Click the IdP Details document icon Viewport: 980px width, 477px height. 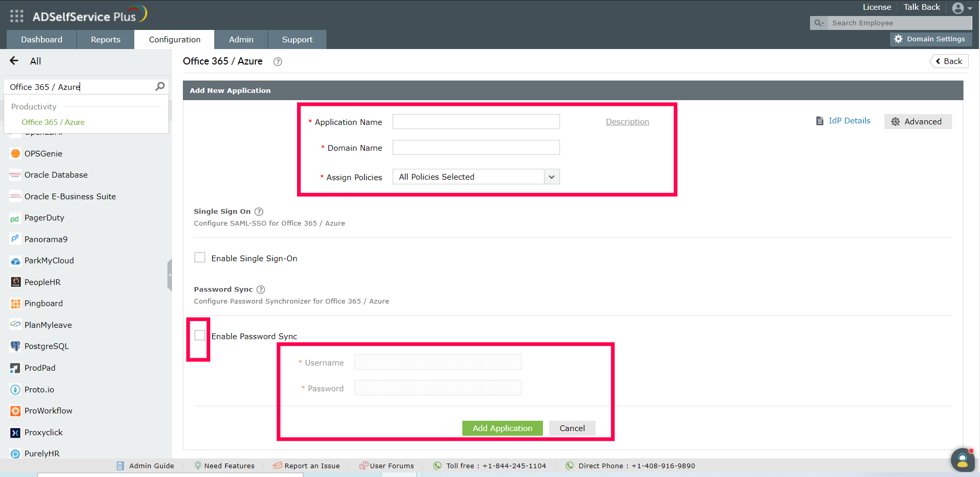[x=820, y=121]
